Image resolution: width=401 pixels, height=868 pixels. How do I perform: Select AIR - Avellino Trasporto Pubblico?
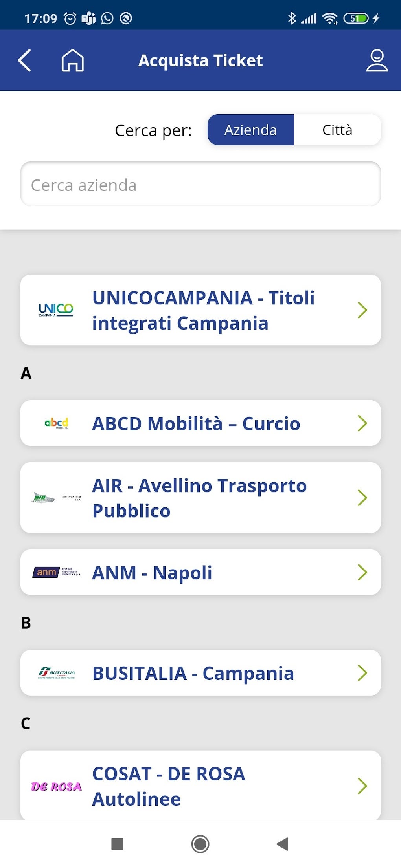tap(199, 498)
